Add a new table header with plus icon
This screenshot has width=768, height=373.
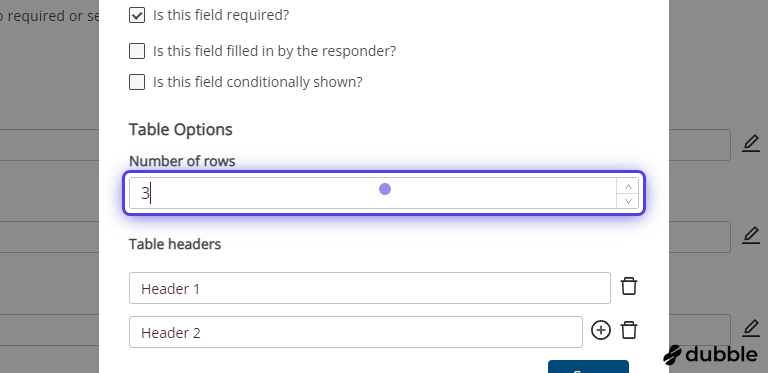point(601,330)
